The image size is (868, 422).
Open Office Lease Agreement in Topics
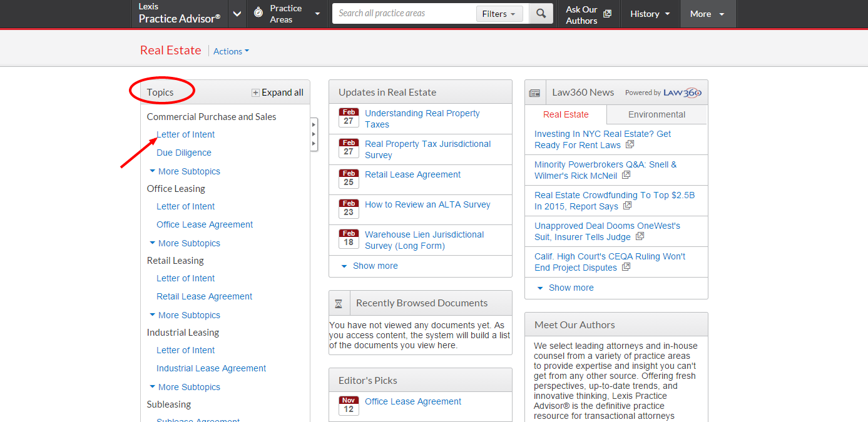click(205, 224)
